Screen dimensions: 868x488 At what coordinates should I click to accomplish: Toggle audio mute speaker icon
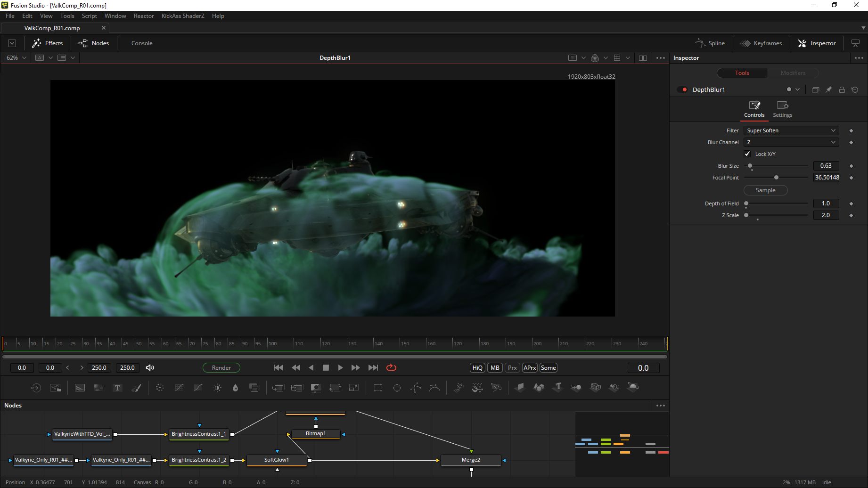click(x=150, y=368)
